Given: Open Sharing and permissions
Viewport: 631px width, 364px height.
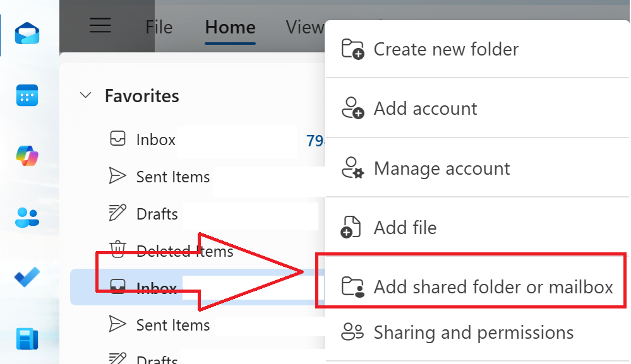Looking at the screenshot, I should [473, 332].
